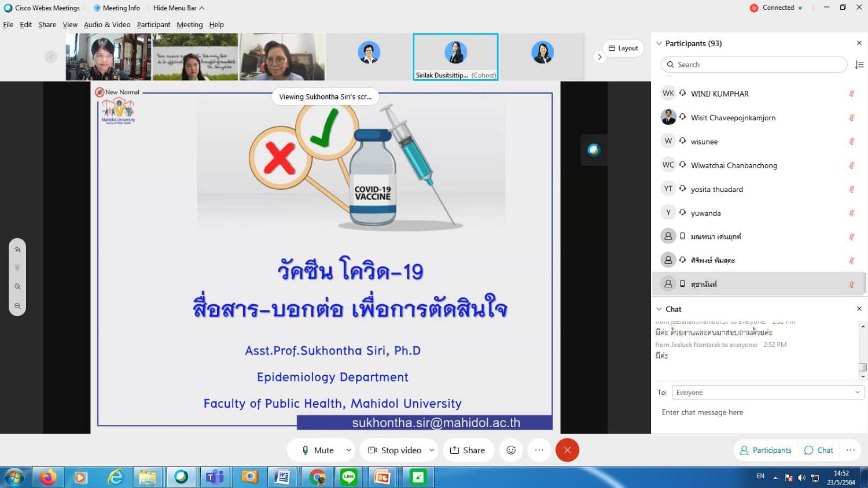This screenshot has height=488, width=868.
Task: Select Sirilak Dusitsittip cohost video thumbnail
Action: [455, 57]
